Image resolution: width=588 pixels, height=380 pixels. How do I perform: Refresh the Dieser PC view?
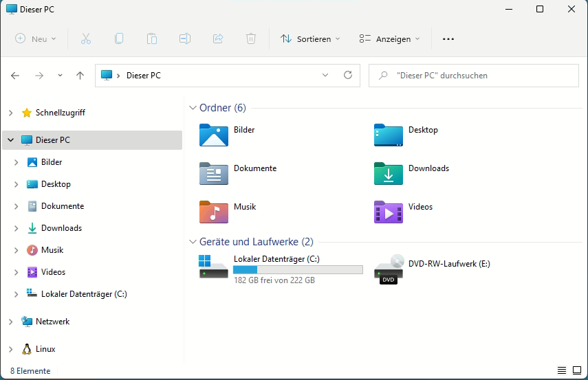point(348,76)
